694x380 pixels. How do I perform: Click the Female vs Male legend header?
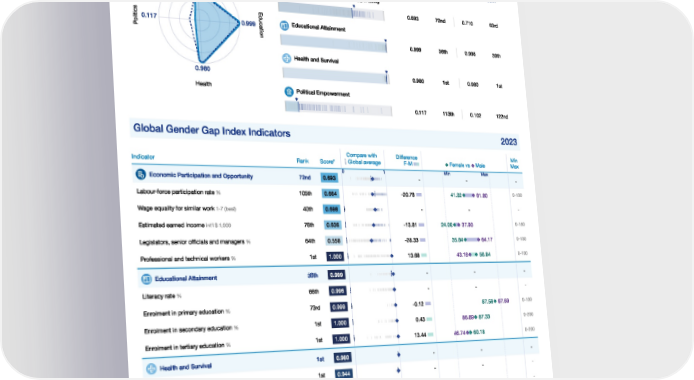(465, 165)
